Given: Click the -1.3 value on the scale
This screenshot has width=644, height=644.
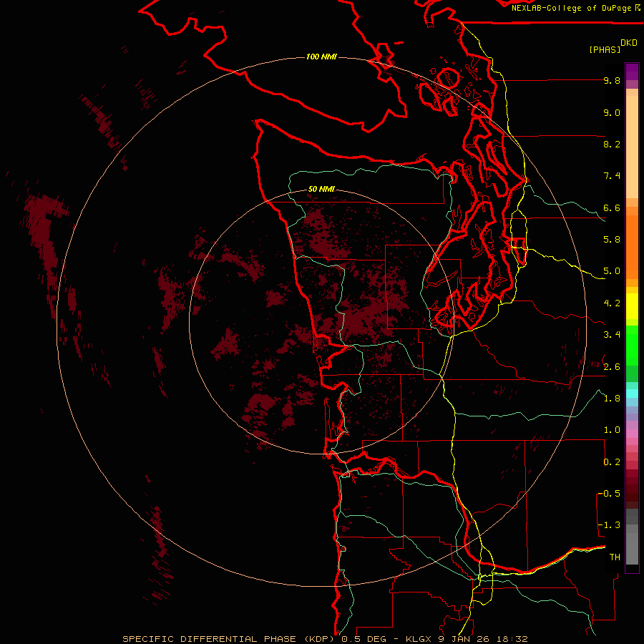Looking at the screenshot, I should click(608, 525).
